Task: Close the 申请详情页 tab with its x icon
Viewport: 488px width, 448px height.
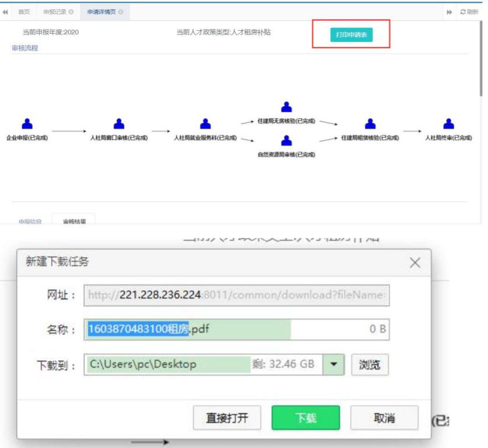Action: 120,12
